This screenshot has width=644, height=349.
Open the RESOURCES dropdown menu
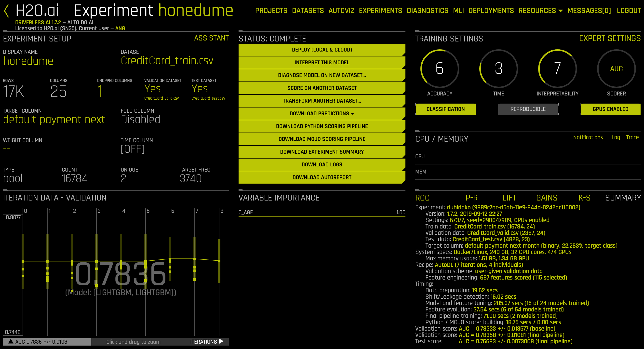[540, 11]
